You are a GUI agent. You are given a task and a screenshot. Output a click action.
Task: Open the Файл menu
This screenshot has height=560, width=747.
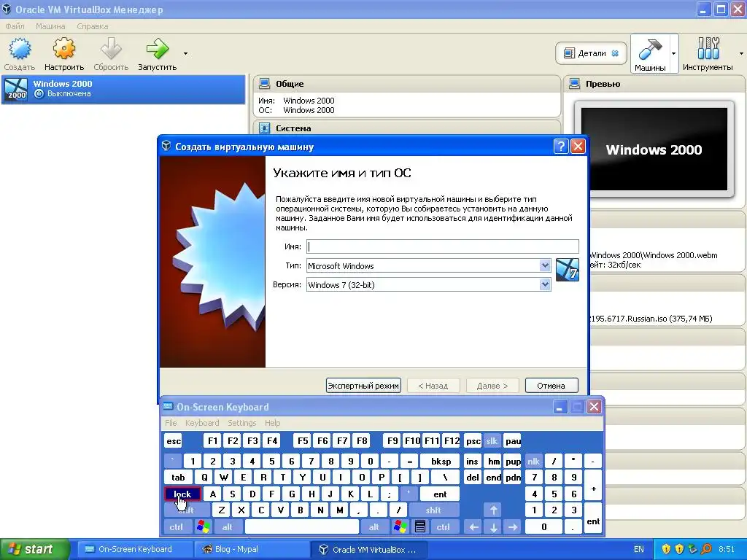tap(15, 26)
